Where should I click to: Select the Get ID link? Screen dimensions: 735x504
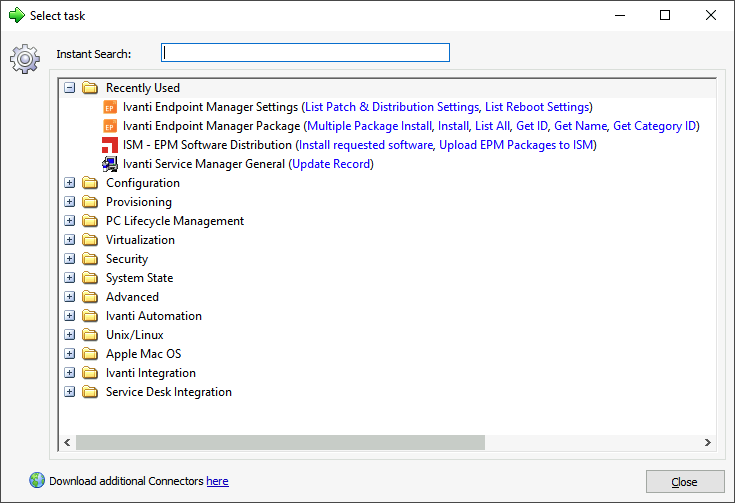[532, 126]
